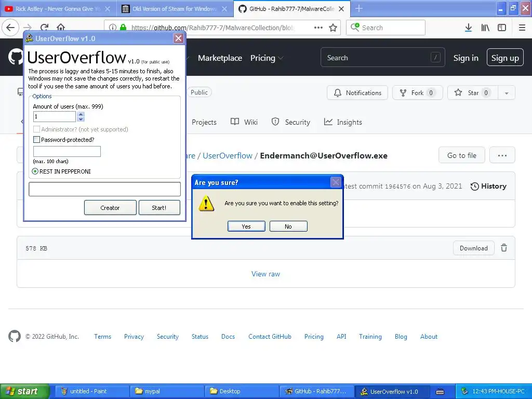Reload the current page
The height and width of the screenshot is (399, 532).
tap(44, 28)
